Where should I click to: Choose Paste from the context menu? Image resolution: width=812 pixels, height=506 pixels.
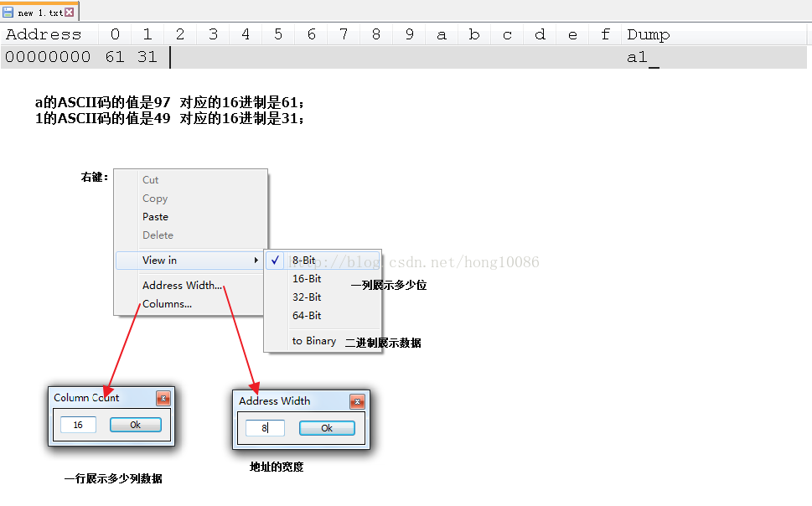(155, 216)
